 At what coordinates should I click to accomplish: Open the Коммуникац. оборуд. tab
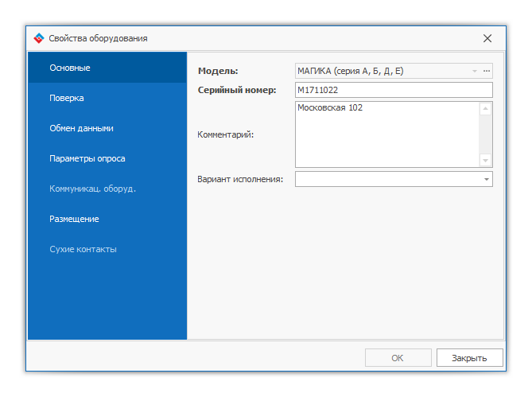[x=107, y=189]
